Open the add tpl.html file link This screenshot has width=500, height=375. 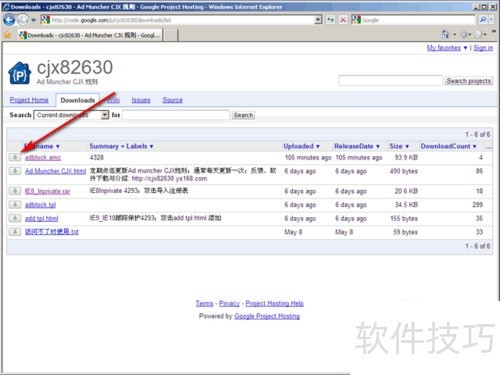click(x=41, y=219)
